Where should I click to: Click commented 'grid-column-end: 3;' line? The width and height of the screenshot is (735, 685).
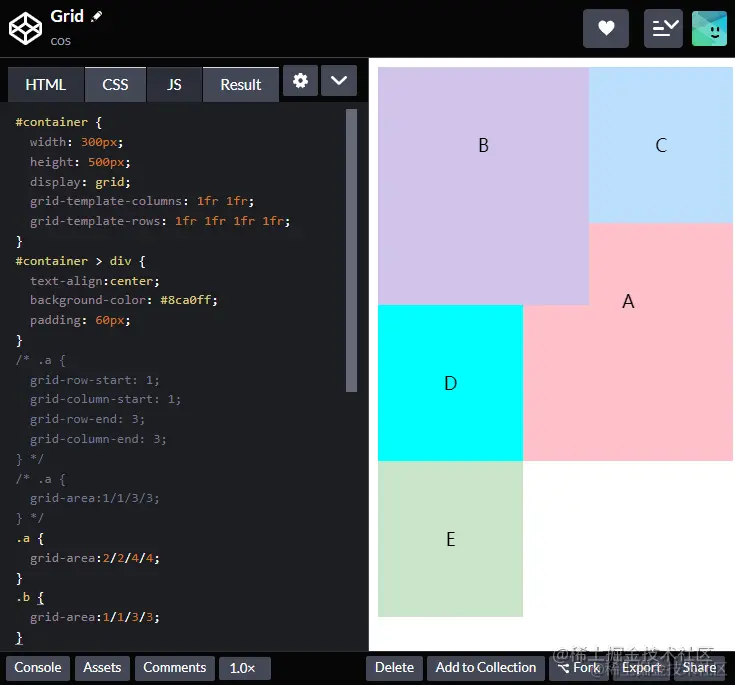pyautogui.click(x=98, y=439)
